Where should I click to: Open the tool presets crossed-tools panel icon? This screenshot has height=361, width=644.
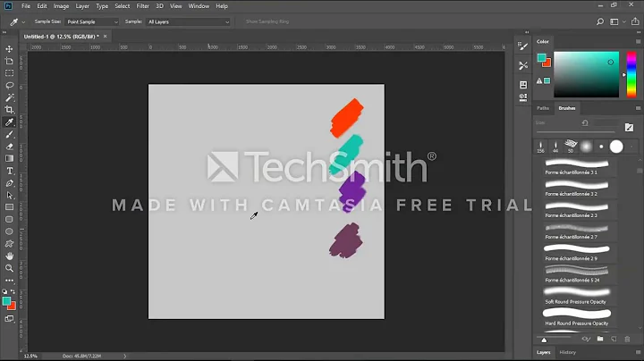(x=523, y=65)
